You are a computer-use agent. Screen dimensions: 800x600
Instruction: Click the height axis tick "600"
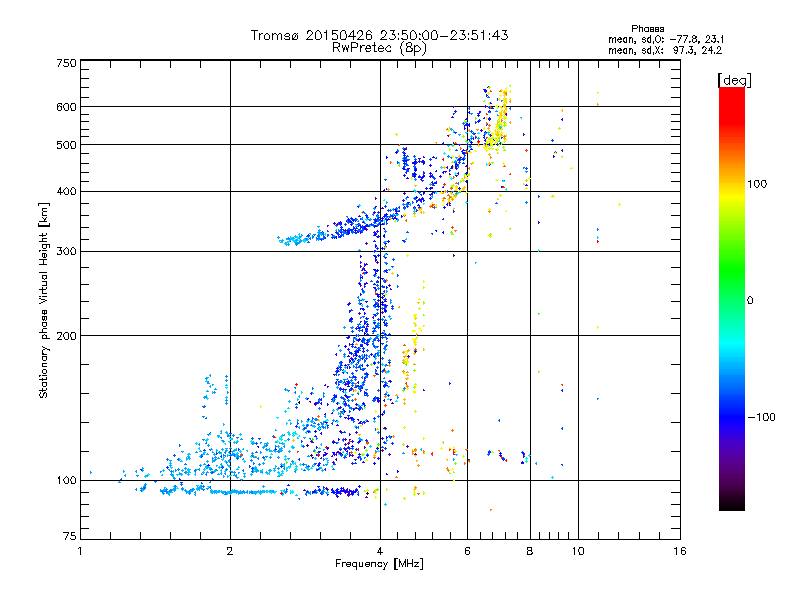coord(67,107)
